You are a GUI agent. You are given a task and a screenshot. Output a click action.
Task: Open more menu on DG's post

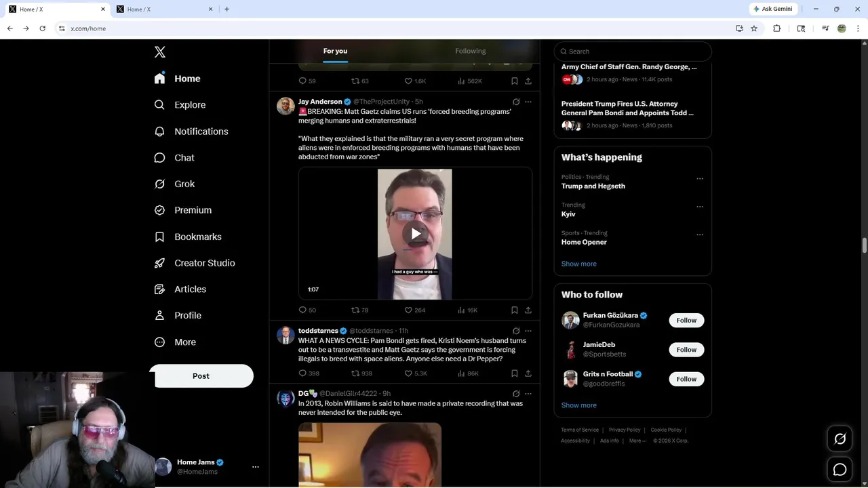pos(528,393)
